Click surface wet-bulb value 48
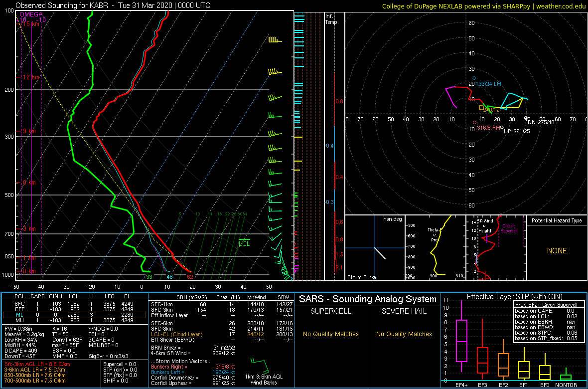 click(169, 277)
